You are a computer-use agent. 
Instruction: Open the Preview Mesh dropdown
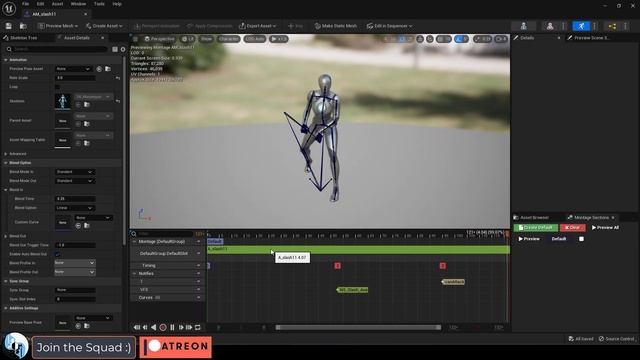[58, 26]
